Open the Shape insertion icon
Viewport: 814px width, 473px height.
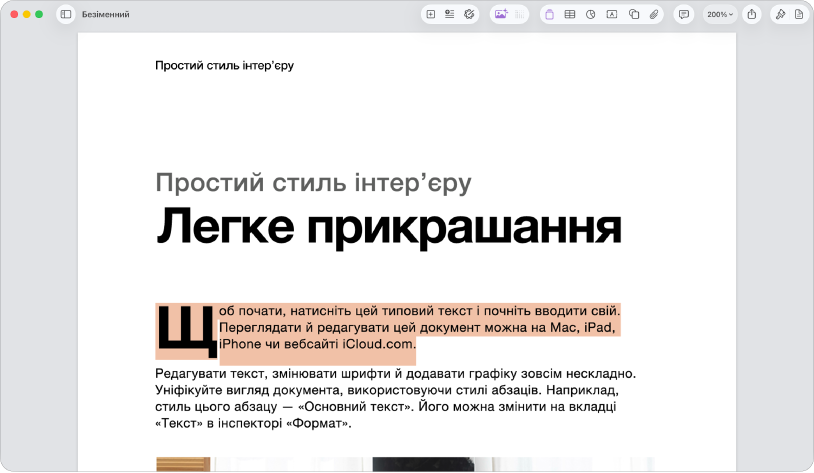pyautogui.click(x=634, y=15)
